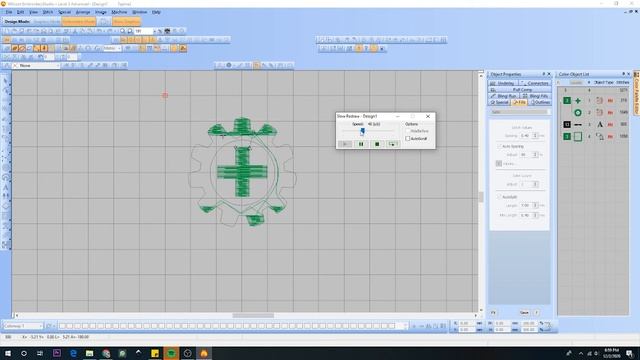Click the lettering tool in left toolbox
Screen dimensions: 640x360
point(6,187)
